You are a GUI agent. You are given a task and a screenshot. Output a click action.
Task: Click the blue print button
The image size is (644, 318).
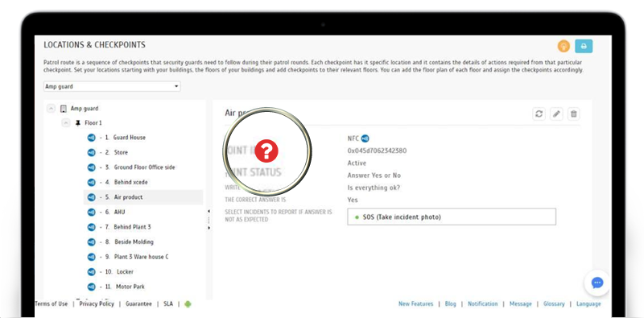tap(584, 46)
